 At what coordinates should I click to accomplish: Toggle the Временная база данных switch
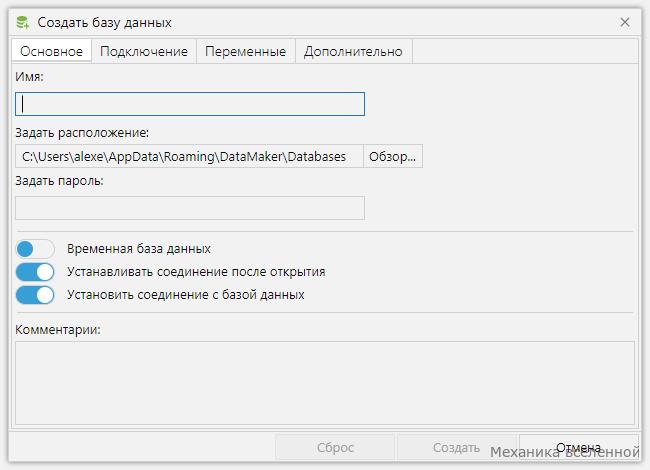(x=35, y=249)
